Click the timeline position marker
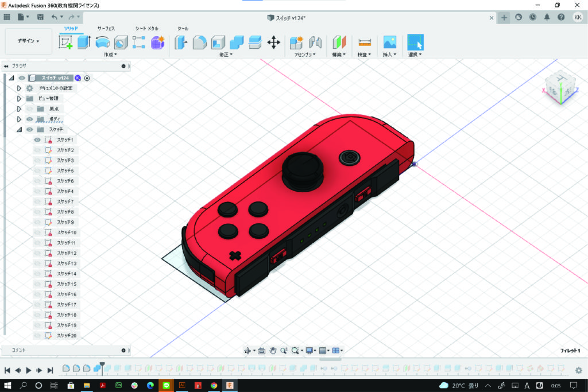 pyautogui.click(x=102, y=366)
